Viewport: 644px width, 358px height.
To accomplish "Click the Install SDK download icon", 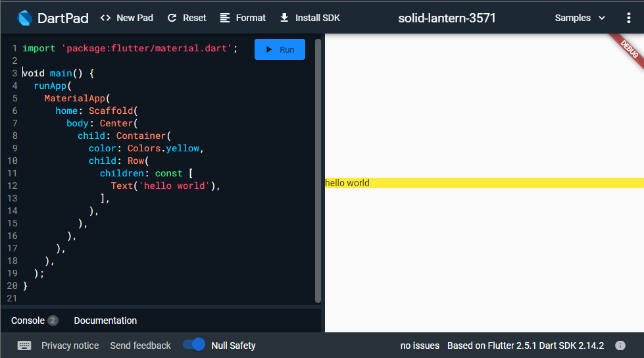I will point(284,18).
